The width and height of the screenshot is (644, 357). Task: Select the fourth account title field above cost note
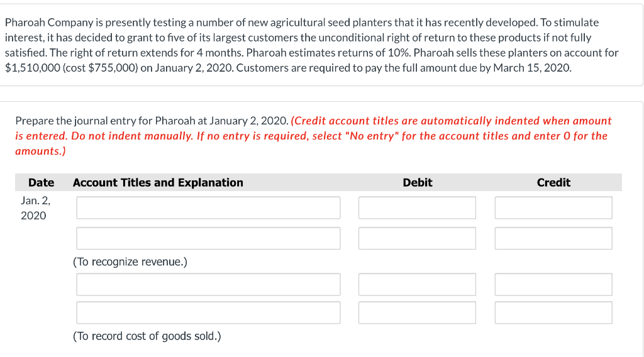pyautogui.click(x=208, y=312)
